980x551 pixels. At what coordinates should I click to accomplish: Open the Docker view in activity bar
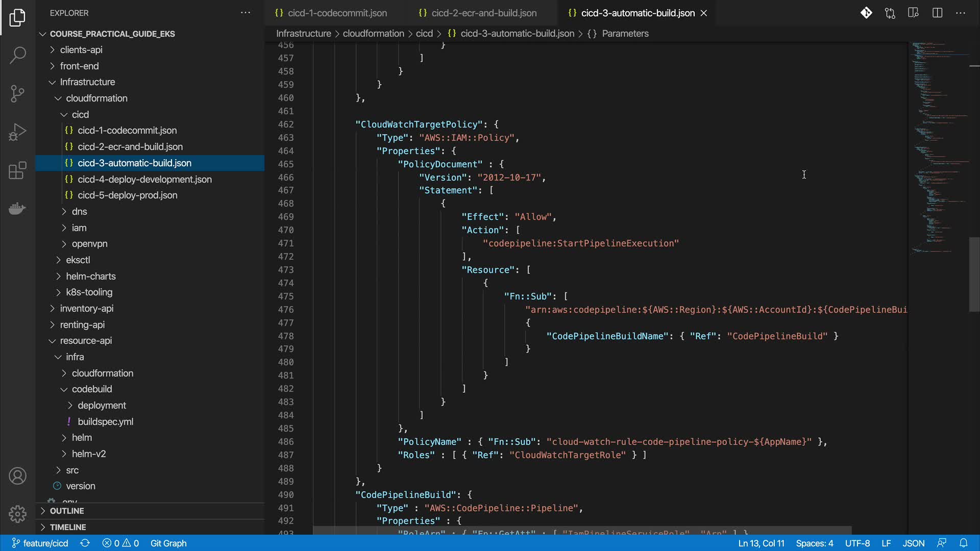(x=17, y=209)
